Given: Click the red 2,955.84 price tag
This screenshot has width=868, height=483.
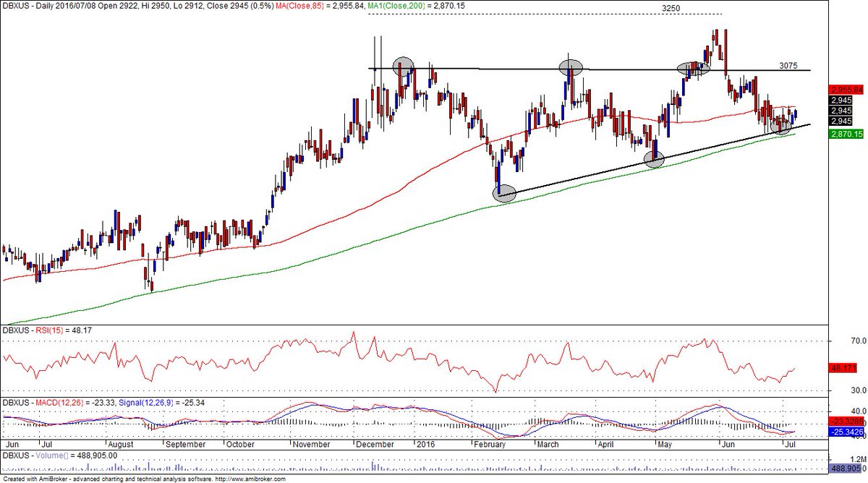Looking at the screenshot, I should coord(847,90).
